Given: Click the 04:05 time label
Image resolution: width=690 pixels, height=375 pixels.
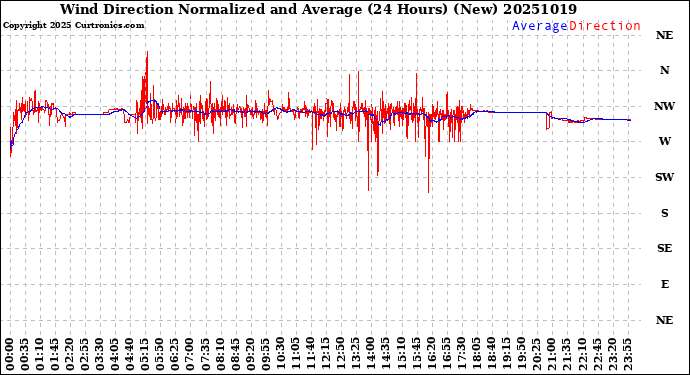Looking at the screenshot, I should (x=115, y=355).
